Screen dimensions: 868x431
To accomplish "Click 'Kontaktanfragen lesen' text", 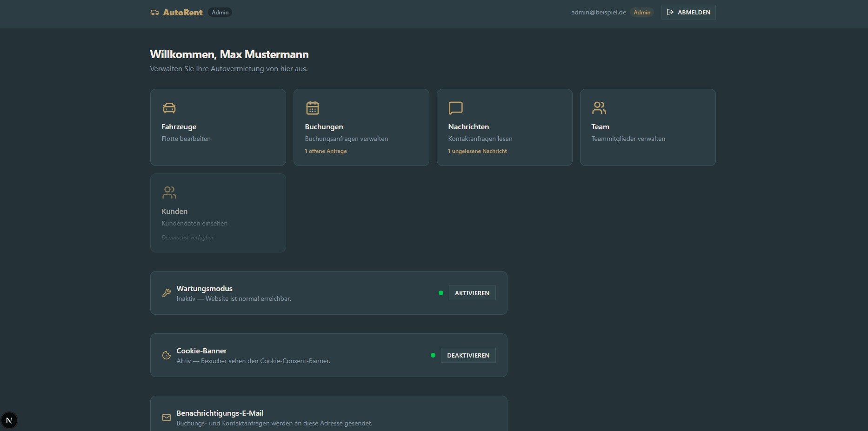I will pyautogui.click(x=480, y=139).
